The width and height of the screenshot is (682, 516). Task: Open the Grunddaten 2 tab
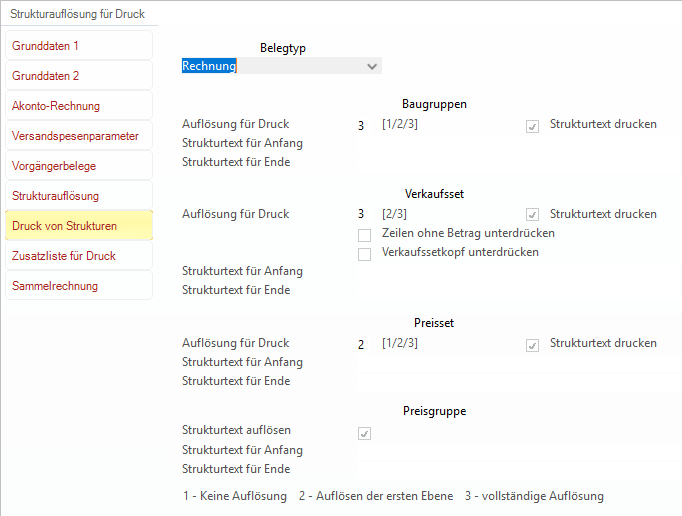point(79,76)
